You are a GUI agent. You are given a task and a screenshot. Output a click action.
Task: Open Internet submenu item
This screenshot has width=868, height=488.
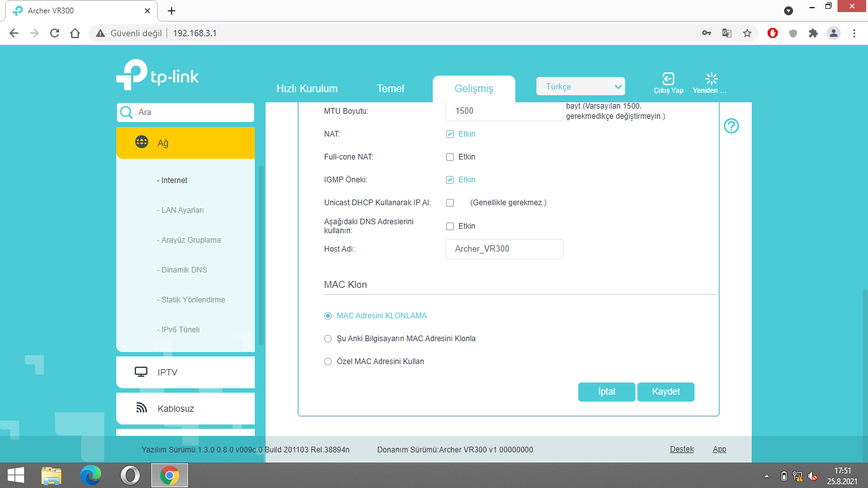(172, 180)
